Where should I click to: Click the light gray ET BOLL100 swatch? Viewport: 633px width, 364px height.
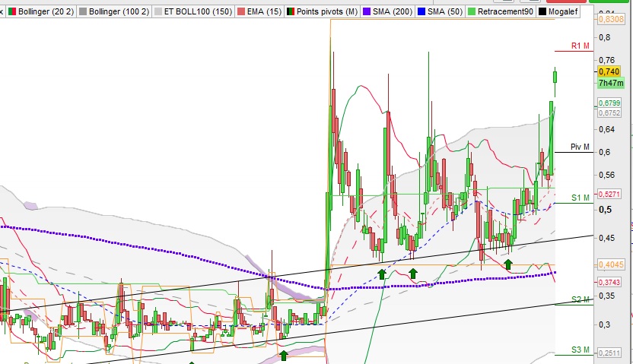click(157, 11)
